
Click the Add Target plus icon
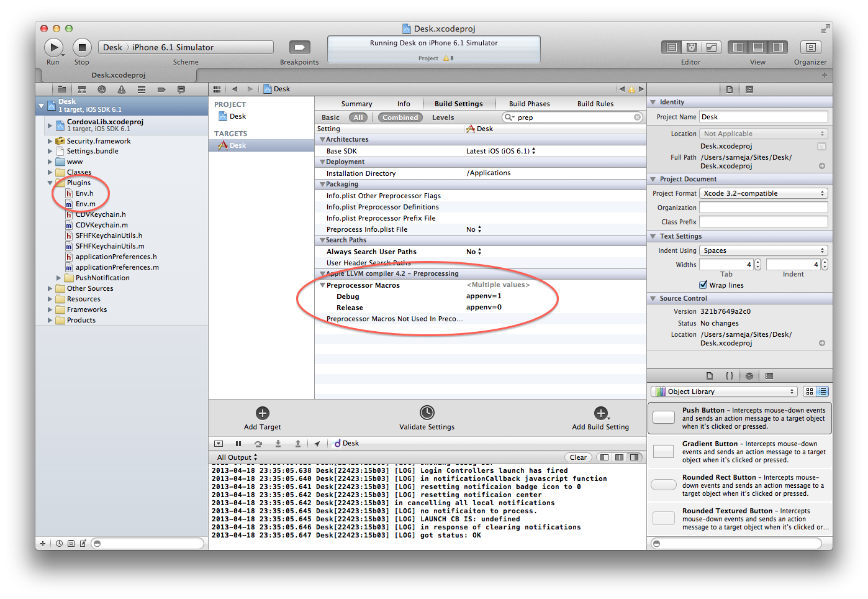point(263,413)
